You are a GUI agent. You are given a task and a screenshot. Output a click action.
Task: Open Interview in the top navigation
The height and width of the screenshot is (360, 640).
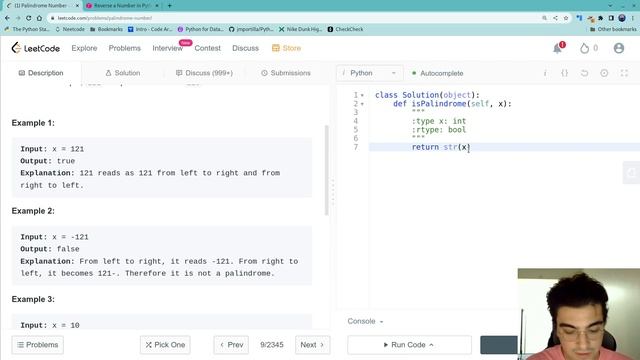[x=167, y=48]
